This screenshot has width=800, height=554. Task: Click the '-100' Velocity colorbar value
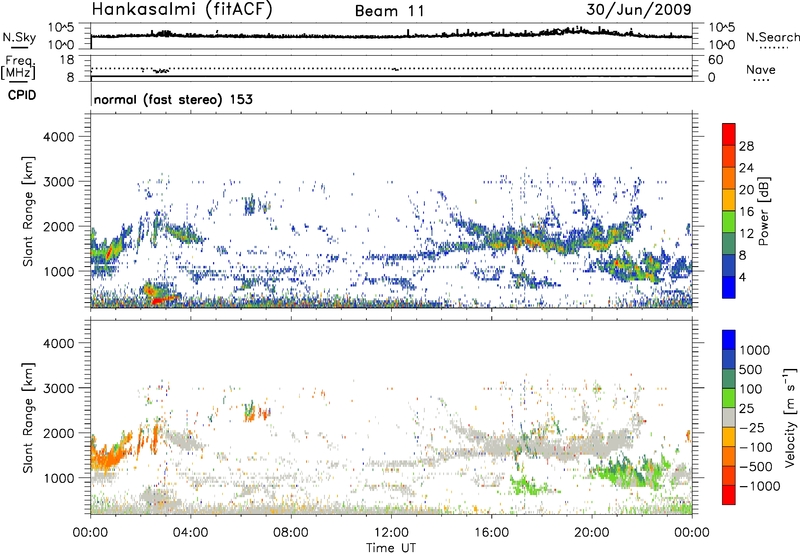(756, 447)
